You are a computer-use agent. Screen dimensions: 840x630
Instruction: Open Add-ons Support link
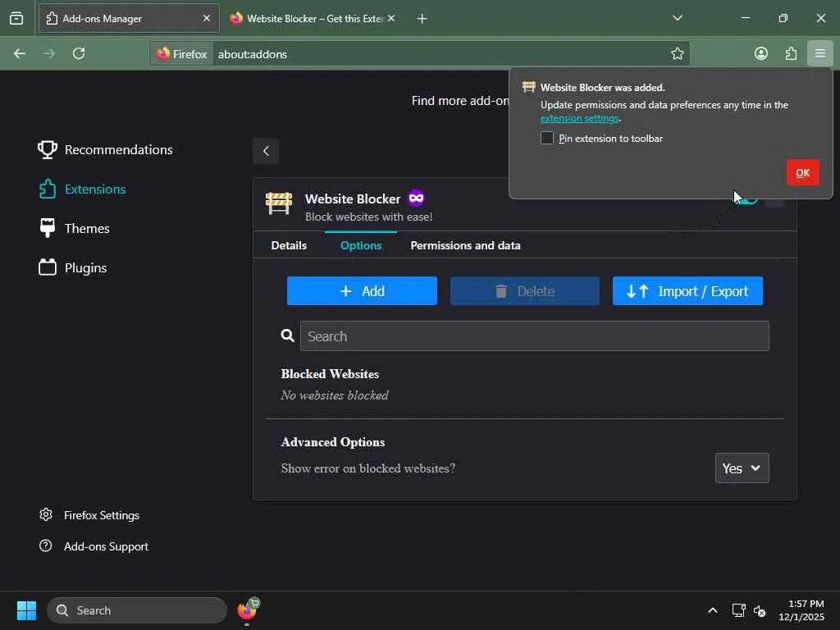pyautogui.click(x=94, y=546)
